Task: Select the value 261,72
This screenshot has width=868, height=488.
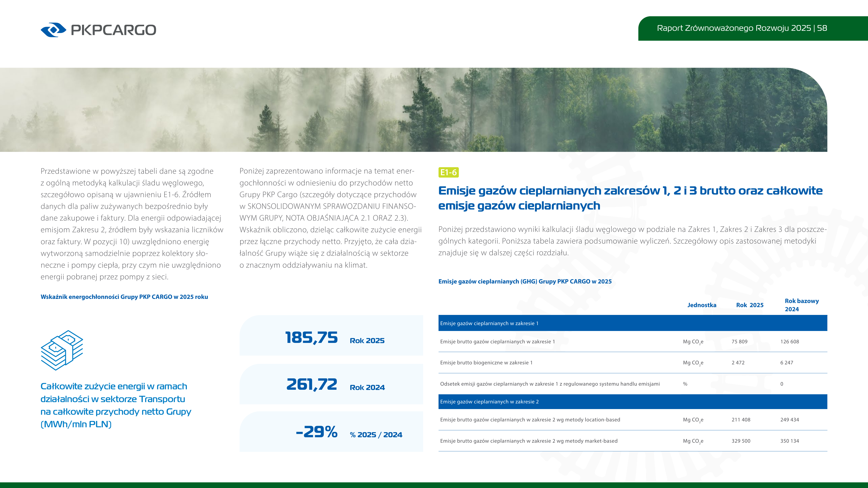Action: pos(312,384)
